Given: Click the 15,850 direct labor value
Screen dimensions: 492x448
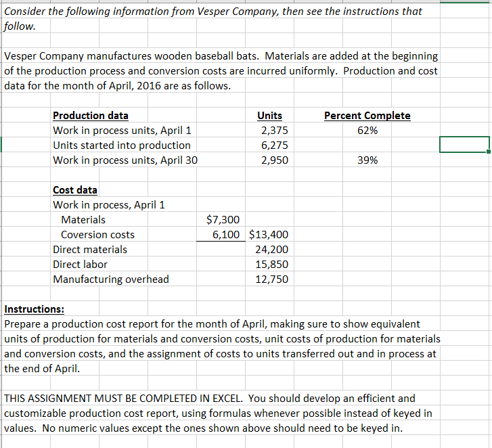Looking at the screenshot, I should tap(272, 265).
